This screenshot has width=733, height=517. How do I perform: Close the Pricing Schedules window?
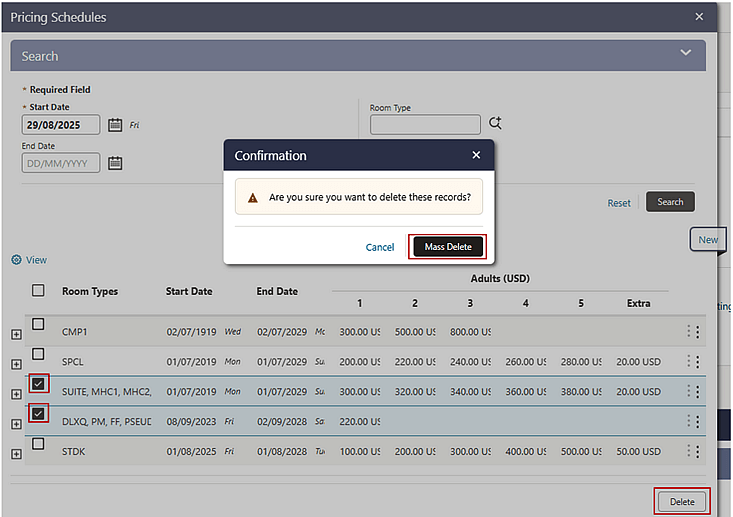pyautogui.click(x=699, y=17)
